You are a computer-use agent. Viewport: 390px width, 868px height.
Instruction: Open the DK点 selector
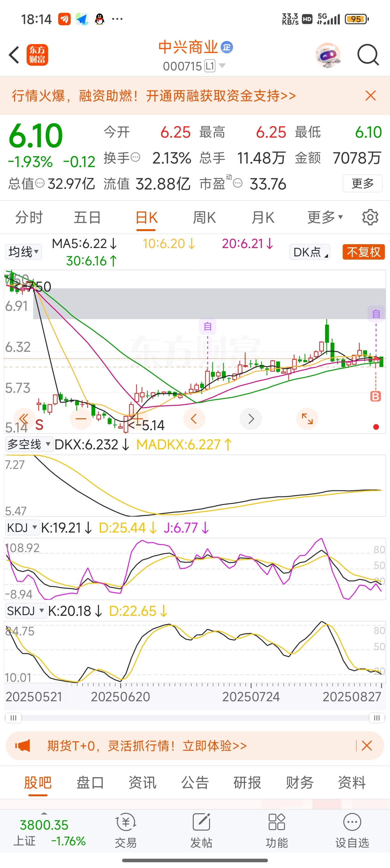tap(309, 252)
